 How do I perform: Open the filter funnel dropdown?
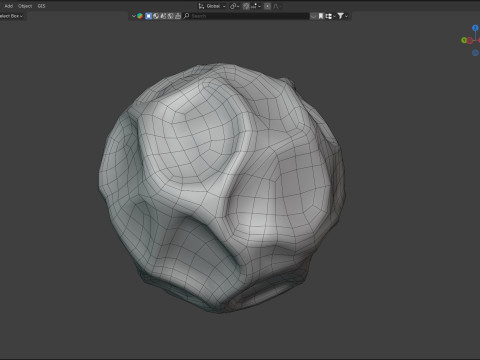342,16
